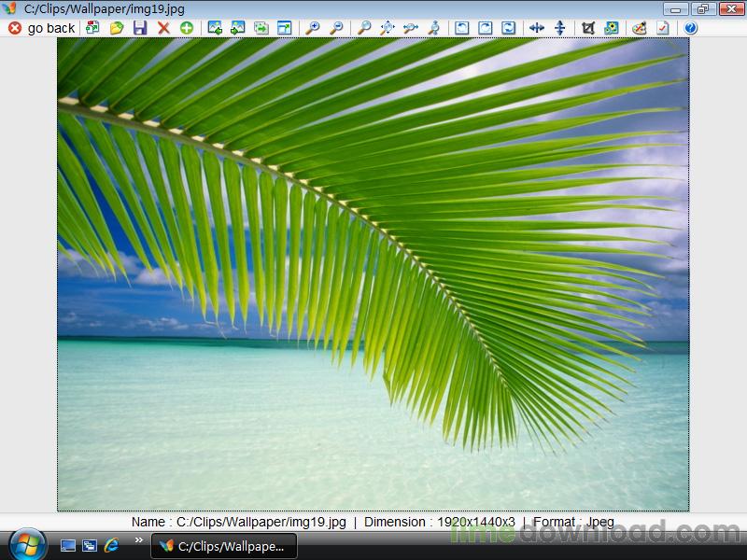This screenshot has width=747, height=560.
Task: Flip the image vertically
Action: tap(560, 28)
